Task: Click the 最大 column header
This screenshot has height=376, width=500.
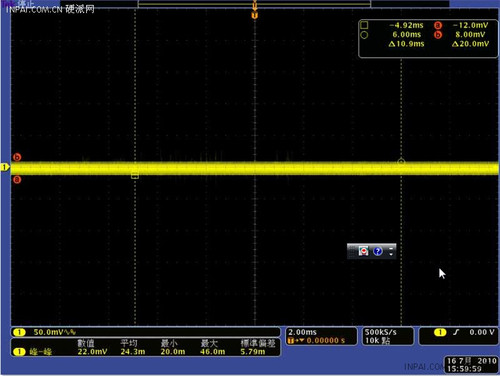Action: point(209,343)
